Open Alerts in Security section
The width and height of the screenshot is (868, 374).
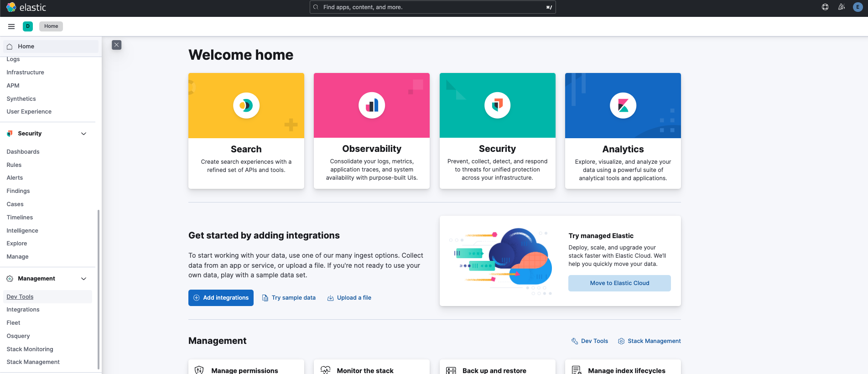[x=15, y=178]
